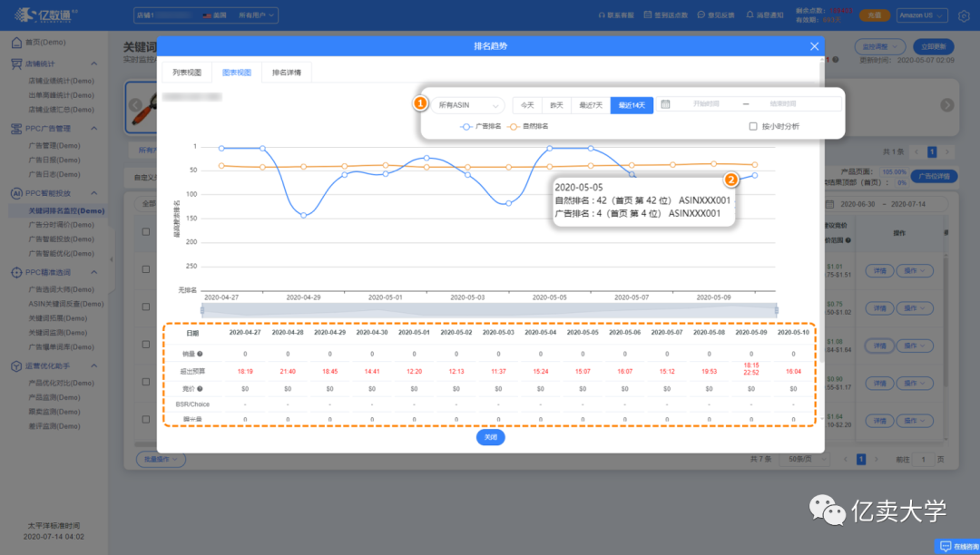Viewport: 980px width, 555px height.
Task: Collapse the sidebar with the arrow handle
Action: (112, 259)
